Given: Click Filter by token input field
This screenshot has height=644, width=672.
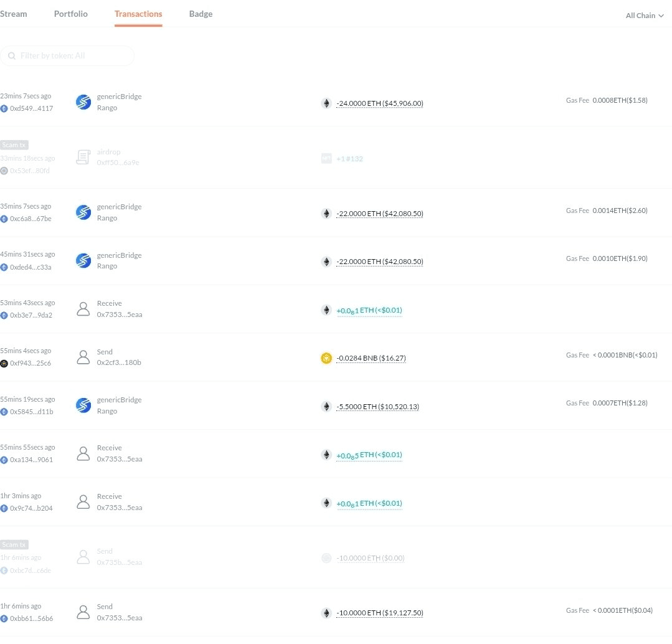Looking at the screenshot, I should pyautogui.click(x=67, y=55).
